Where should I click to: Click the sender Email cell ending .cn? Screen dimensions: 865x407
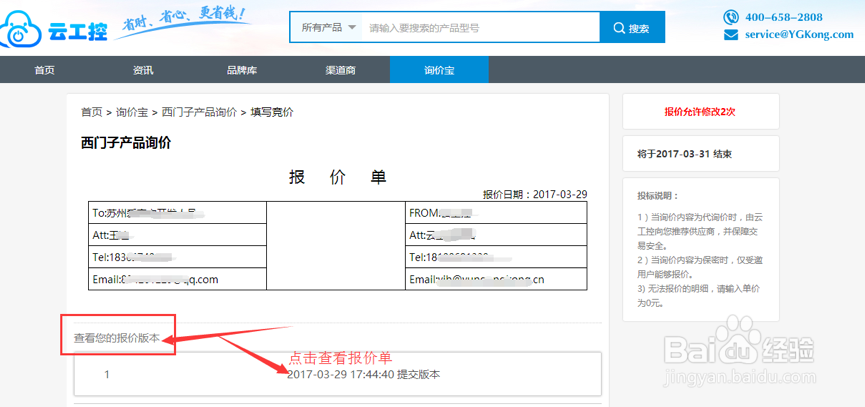click(496, 279)
